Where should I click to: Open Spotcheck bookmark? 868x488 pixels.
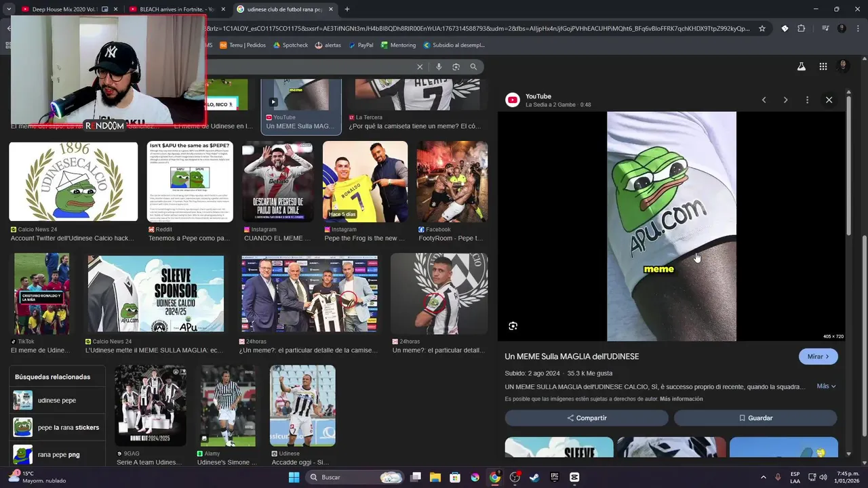point(290,45)
